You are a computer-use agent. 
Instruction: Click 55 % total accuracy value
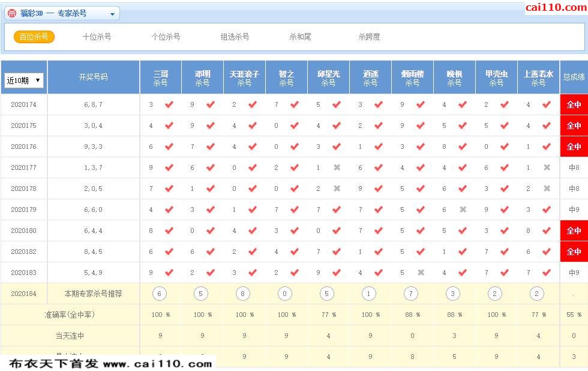coord(574,315)
